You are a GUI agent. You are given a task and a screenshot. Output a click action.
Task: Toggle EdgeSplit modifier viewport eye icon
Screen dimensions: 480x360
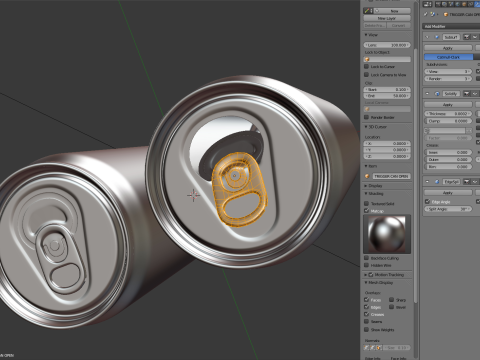tap(475, 182)
